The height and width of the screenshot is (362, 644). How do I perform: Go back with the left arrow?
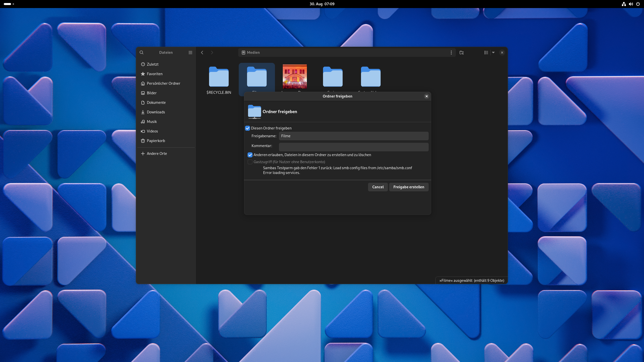[x=202, y=53]
